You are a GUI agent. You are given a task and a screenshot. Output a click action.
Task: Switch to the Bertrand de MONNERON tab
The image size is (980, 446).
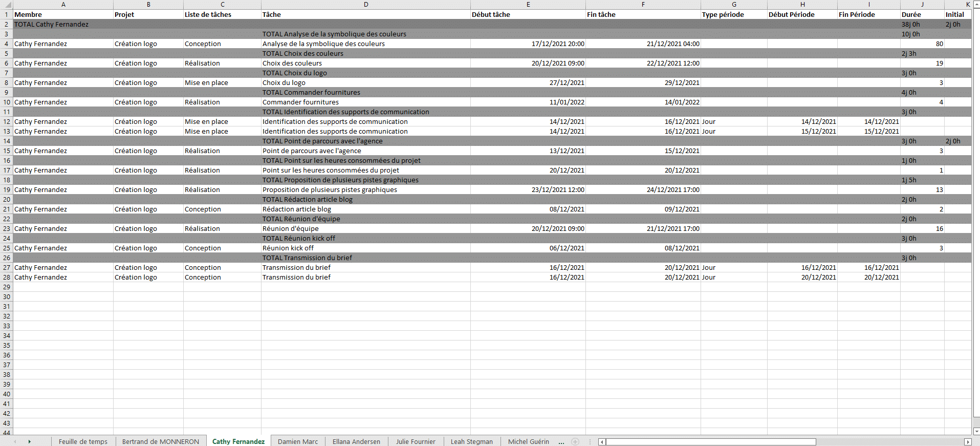(x=161, y=441)
